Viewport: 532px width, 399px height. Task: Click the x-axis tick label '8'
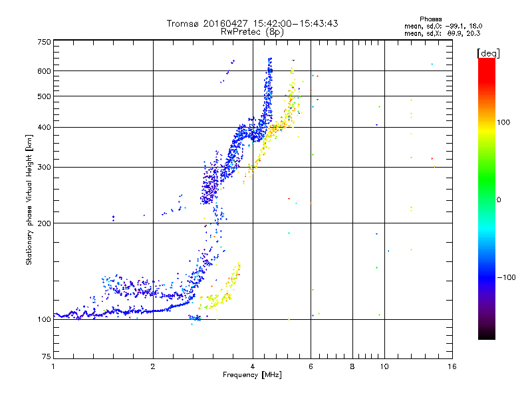coord(352,366)
